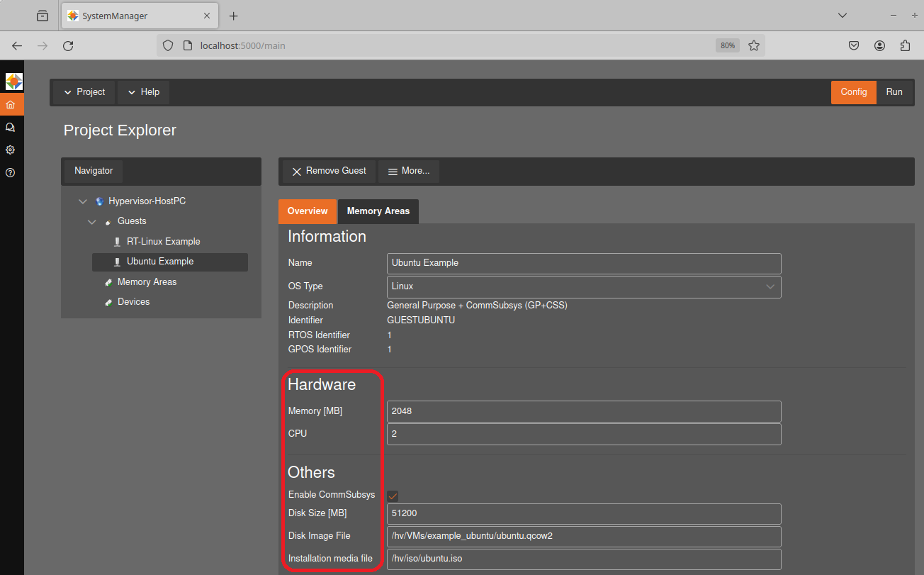This screenshot has height=575, width=924.
Task: Open the browser extensions icon
Action: click(905, 45)
